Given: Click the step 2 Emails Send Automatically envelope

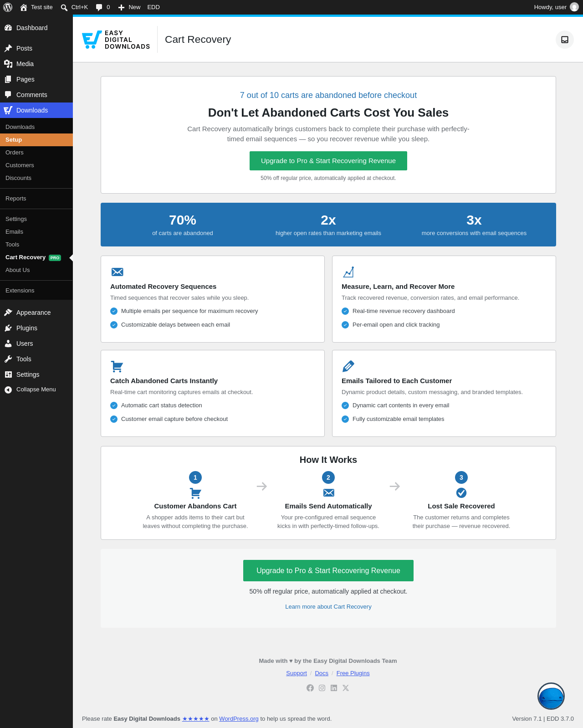Looking at the screenshot, I should [x=328, y=492].
